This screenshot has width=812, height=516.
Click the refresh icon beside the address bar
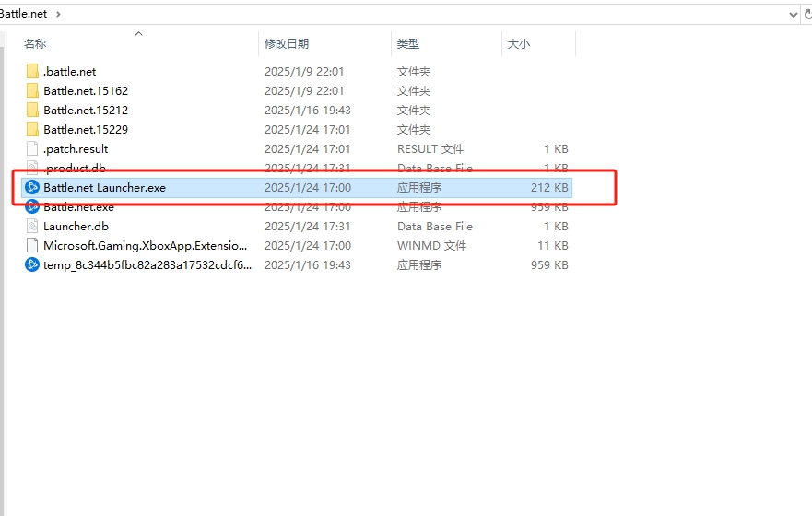(807, 14)
